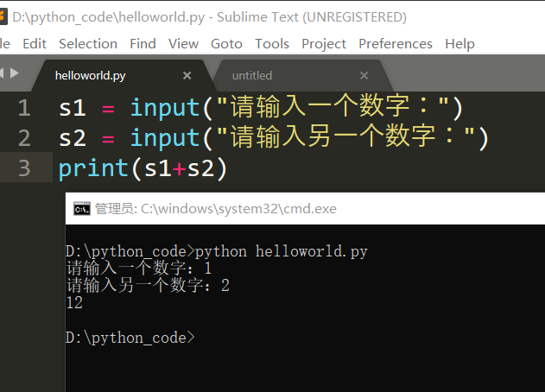Viewport: 545px width, 392px height.
Task: Open the Tools menu
Action: [272, 44]
